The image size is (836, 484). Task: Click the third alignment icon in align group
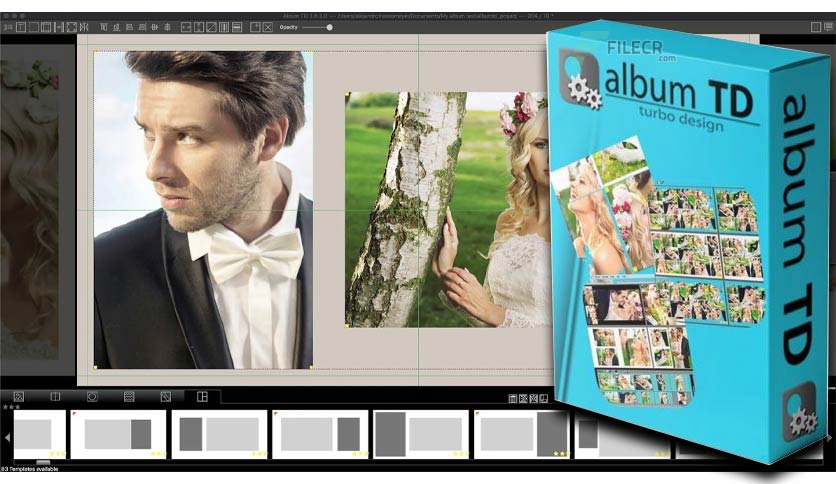click(x=130, y=27)
